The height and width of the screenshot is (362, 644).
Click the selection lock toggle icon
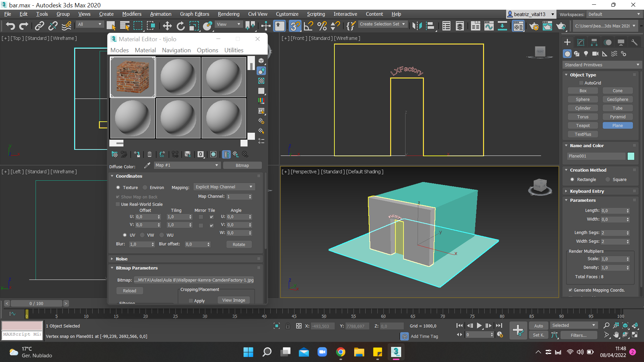coord(288,326)
